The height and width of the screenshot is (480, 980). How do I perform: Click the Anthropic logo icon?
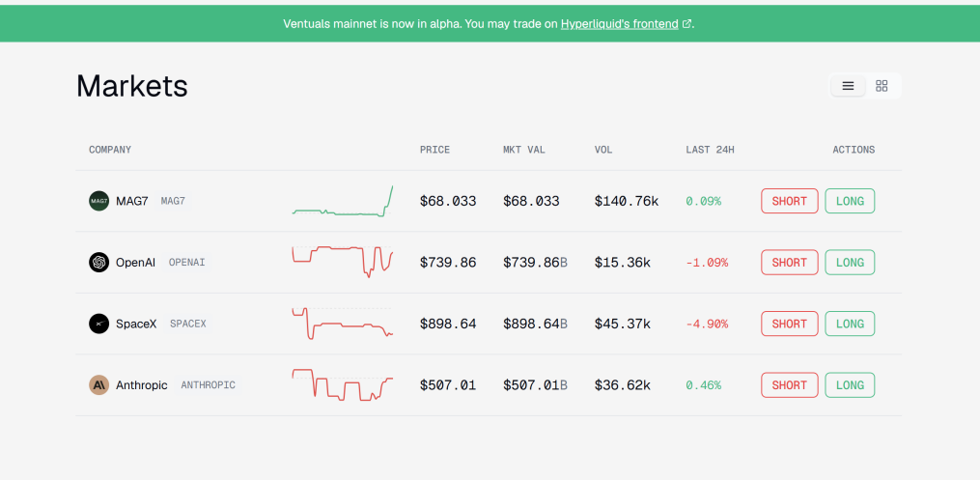tap(98, 384)
